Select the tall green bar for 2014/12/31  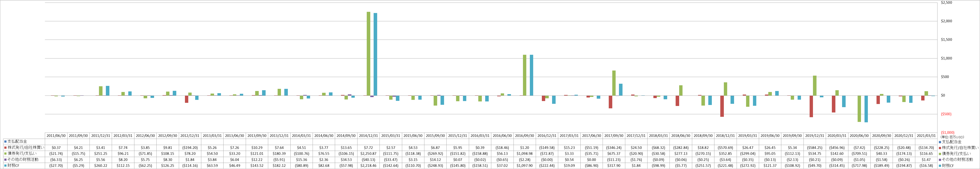pyautogui.click(x=368, y=54)
